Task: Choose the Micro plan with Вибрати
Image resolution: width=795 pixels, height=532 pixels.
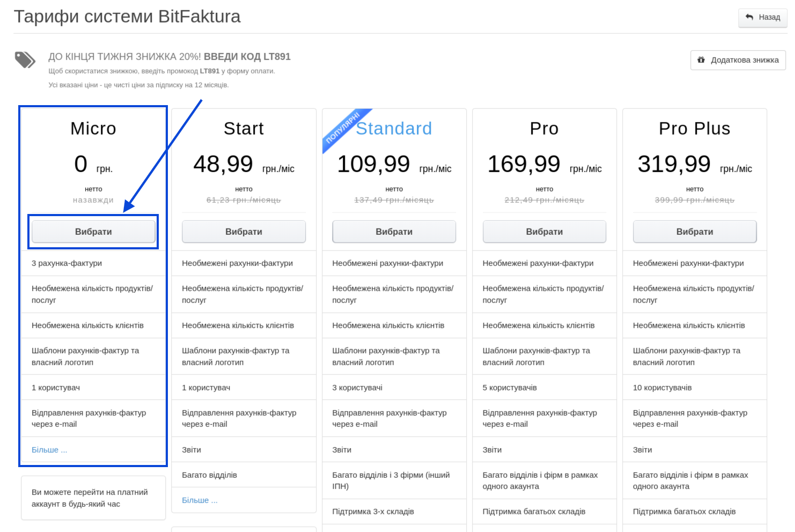Action: [93, 232]
